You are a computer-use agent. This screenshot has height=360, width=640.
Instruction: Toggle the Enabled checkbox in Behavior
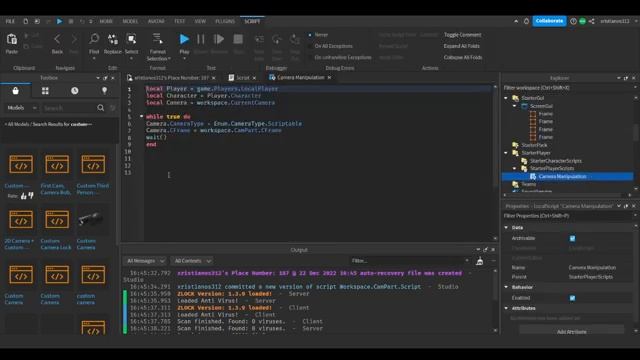[x=572, y=298]
